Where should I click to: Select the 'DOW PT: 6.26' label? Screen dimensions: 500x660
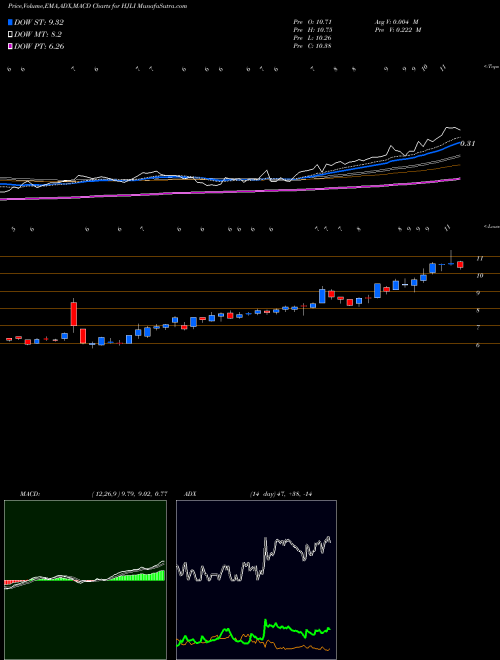(x=39, y=46)
